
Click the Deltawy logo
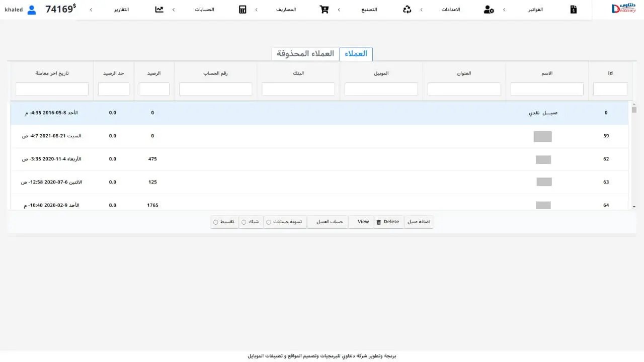pos(623,9)
